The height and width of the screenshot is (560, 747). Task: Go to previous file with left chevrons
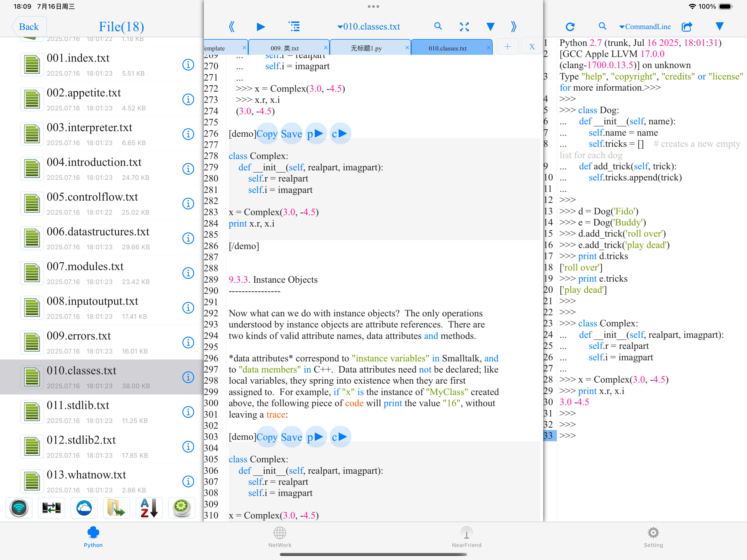(231, 27)
